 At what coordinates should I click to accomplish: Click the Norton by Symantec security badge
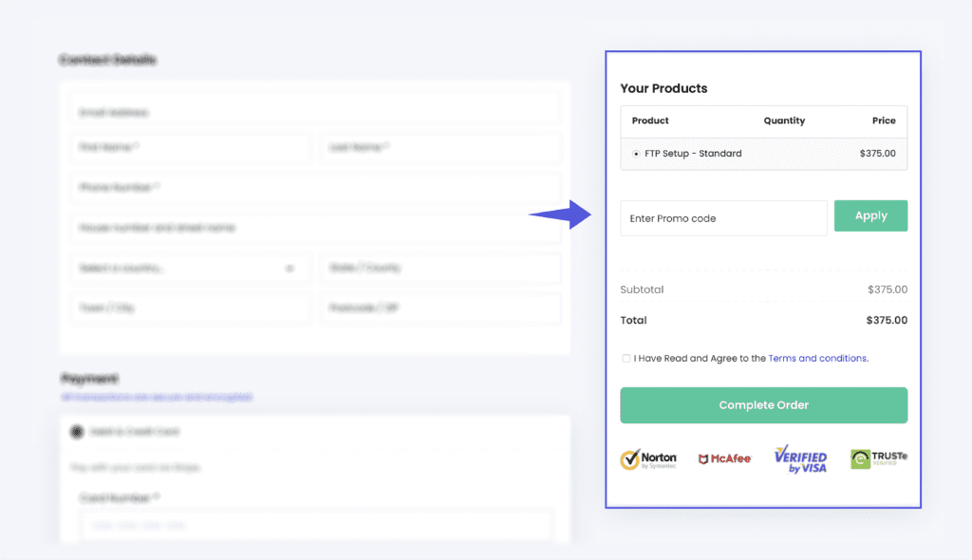pyautogui.click(x=648, y=459)
